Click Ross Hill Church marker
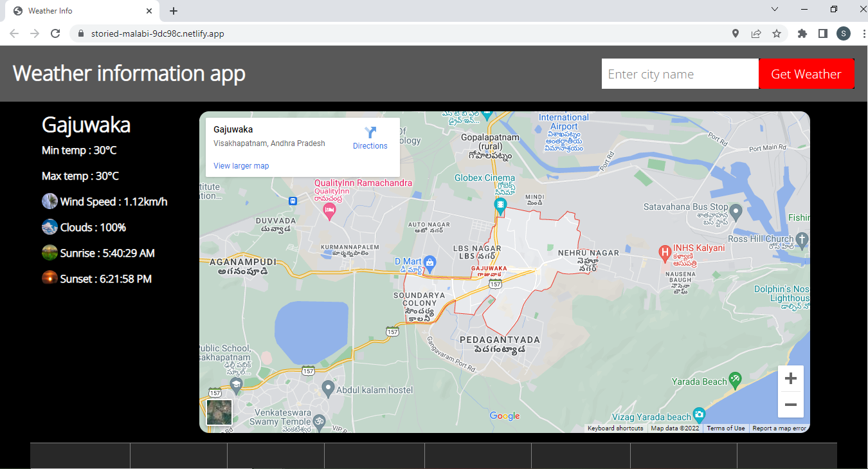 (x=801, y=241)
